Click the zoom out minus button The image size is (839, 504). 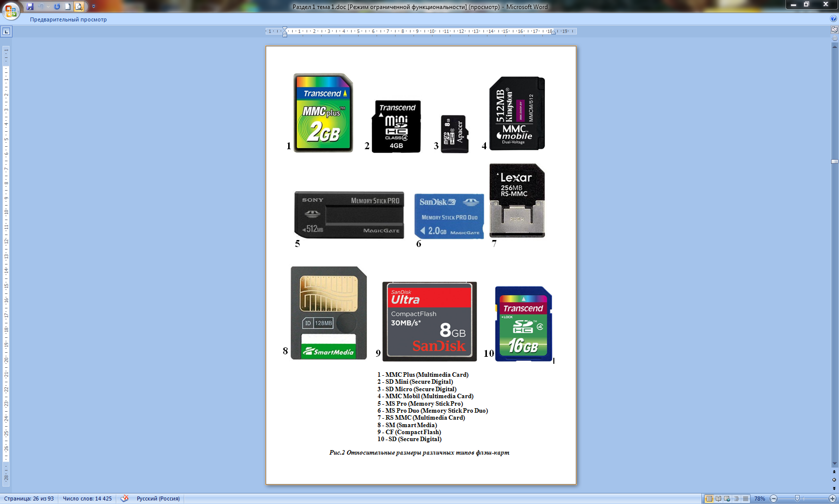click(x=774, y=499)
